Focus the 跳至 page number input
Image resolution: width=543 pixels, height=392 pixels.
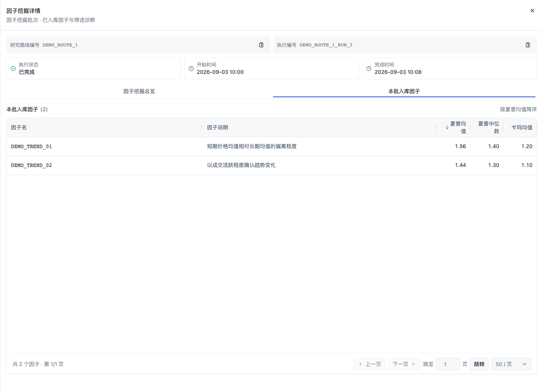click(448, 364)
